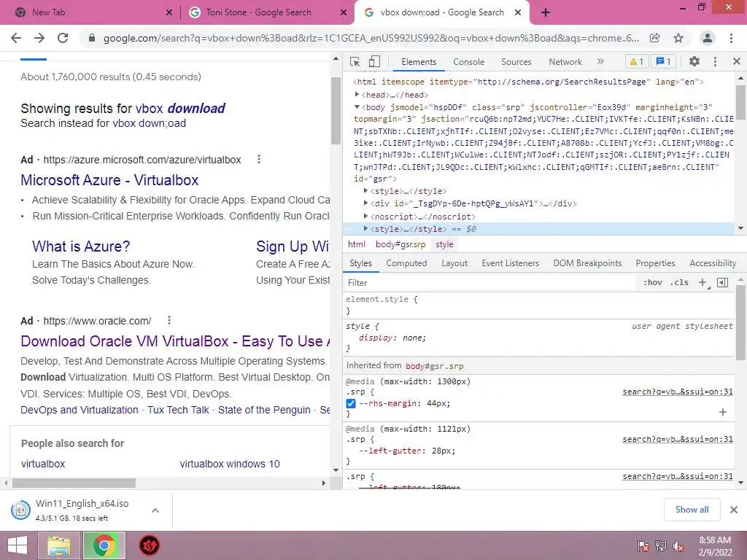Open the download item options chevron
The height and width of the screenshot is (560, 747).
155,510
